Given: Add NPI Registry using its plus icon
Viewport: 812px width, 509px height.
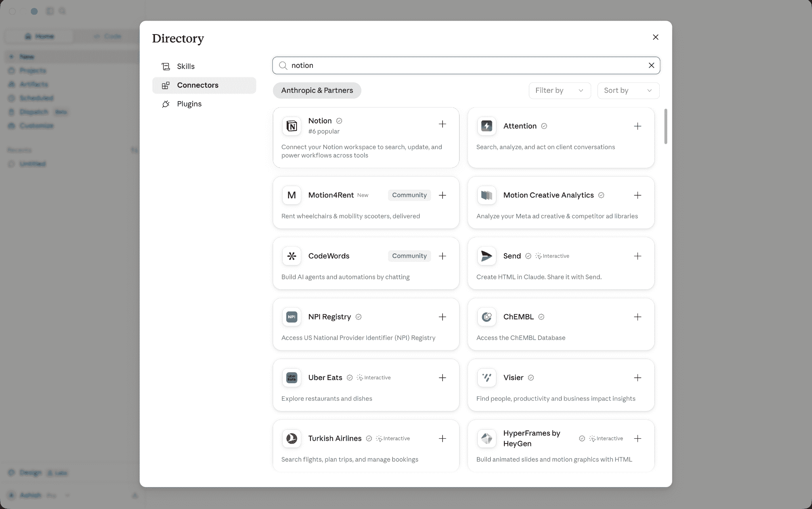Looking at the screenshot, I should pyautogui.click(x=442, y=317).
